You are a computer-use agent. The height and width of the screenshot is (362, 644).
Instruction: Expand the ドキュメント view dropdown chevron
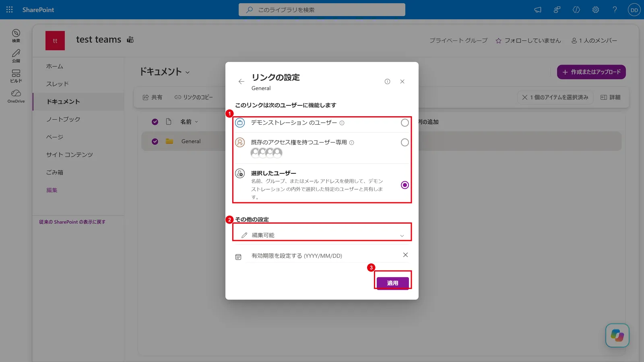[188, 72]
